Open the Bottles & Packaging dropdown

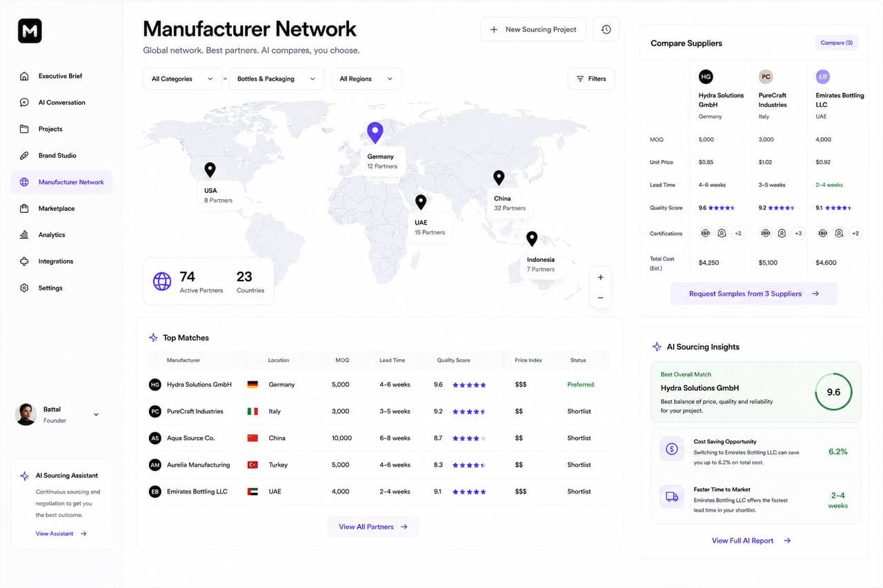276,79
